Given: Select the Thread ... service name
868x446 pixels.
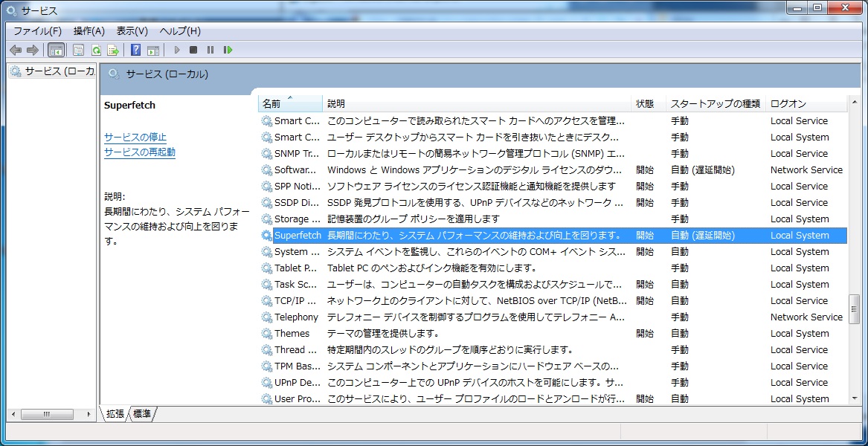Looking at the screenshot, I should tap(296, 349).
